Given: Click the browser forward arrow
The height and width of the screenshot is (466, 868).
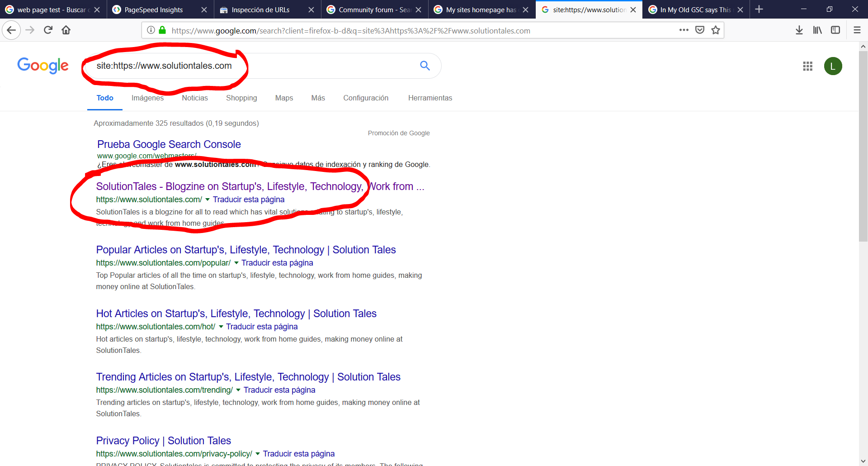Looking at the screenshot, I should pyautogui.click(x=30, y=30).
